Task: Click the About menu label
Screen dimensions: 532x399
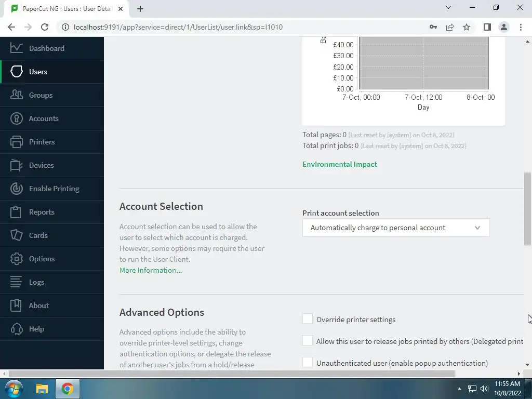Action: 38,305
